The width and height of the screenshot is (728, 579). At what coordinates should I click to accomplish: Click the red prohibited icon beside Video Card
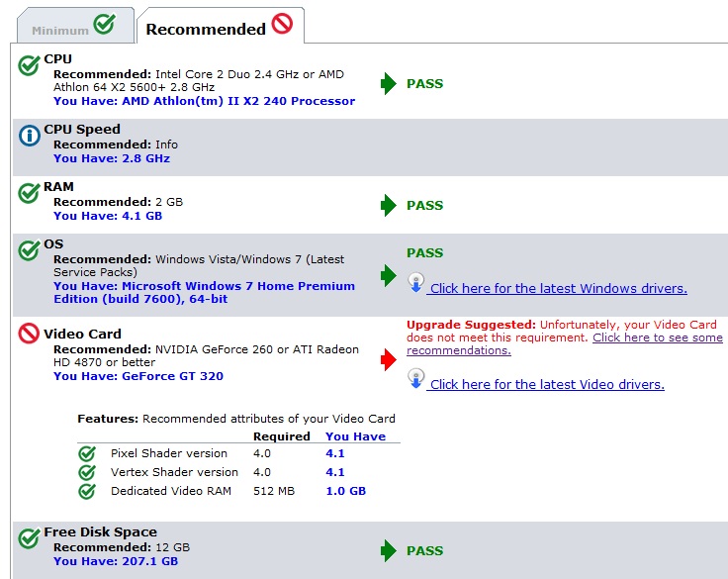tap(29, 334)
